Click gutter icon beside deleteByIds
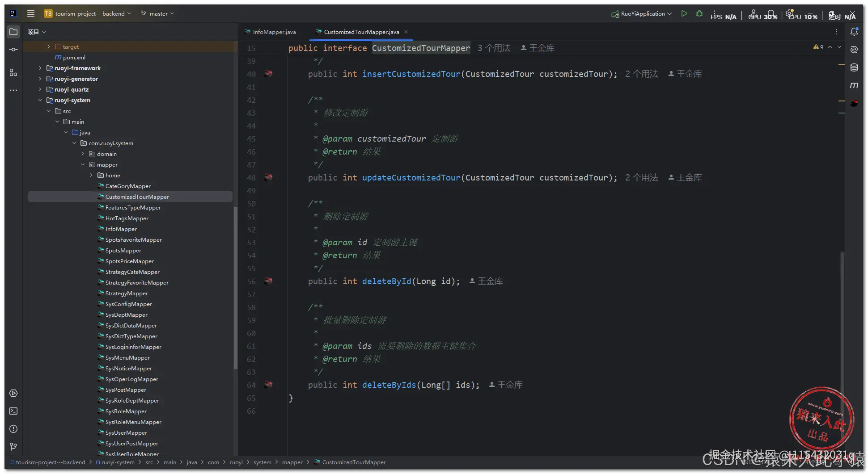This screenshot has height=474, width=868. 268,385
